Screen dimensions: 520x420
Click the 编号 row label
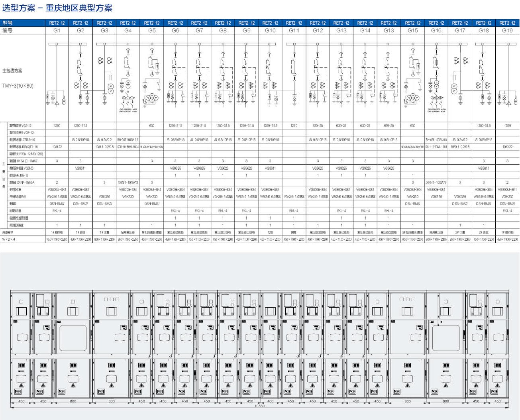(8, 30)
